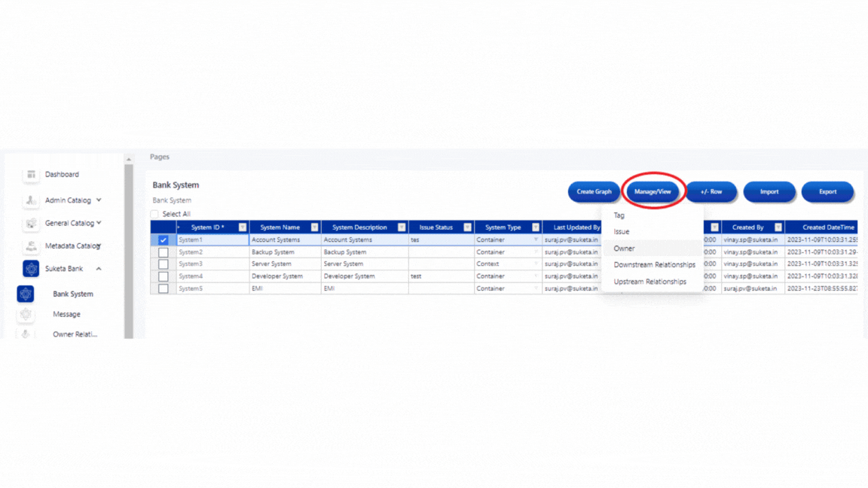Click the Message sidebar icon
This screenshot has width=868, height=488.
coord(26,314)
